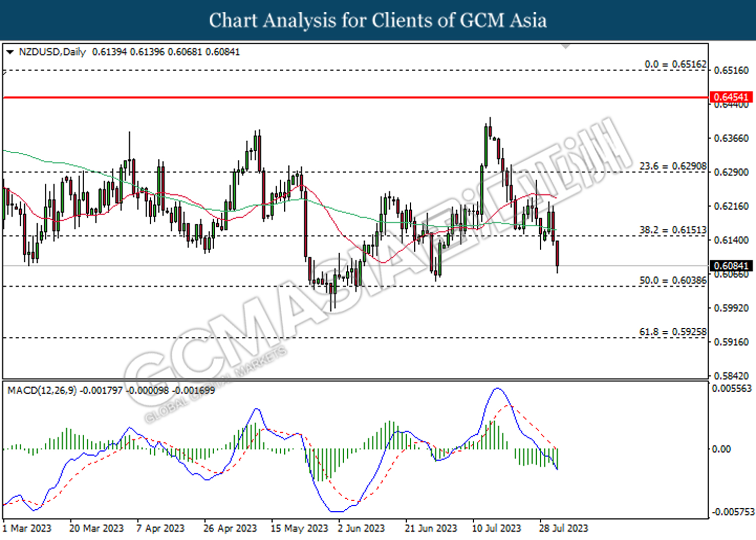Click the 0.62900 price axis value
This screenshot has height=540, width=756.
click(731, 172)
